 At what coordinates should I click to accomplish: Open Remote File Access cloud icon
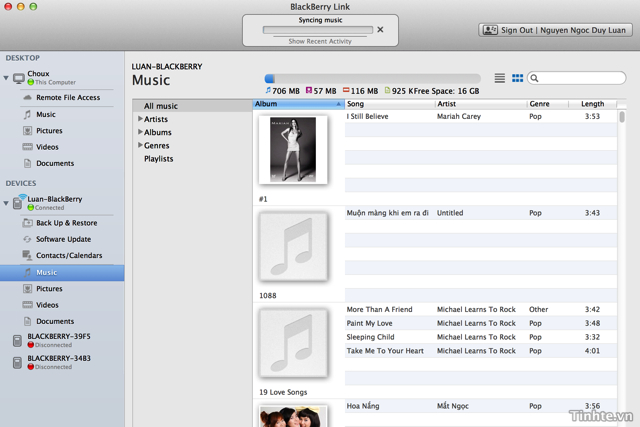[x=27, y=98]
